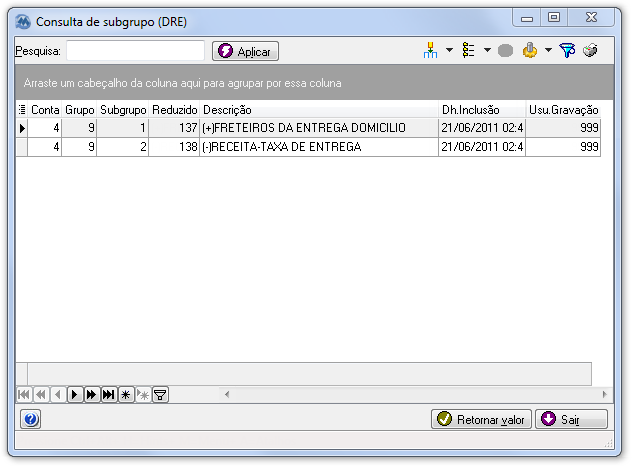Click the 999 cell in the RECEITA-TAXA row

click(x=563, y=147)
